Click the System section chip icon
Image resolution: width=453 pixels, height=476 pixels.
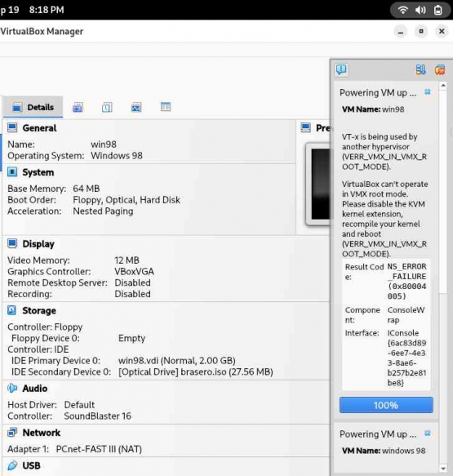point(12,172)
